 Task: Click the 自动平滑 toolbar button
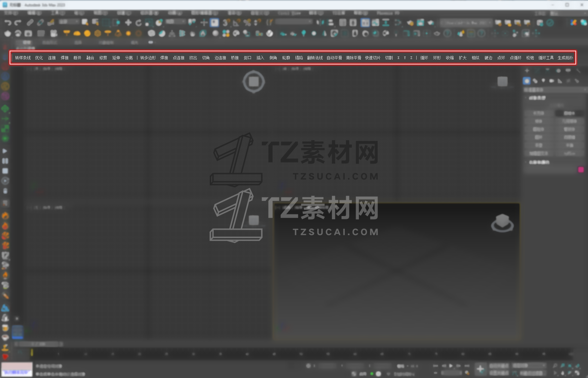(x=334, y=58)
